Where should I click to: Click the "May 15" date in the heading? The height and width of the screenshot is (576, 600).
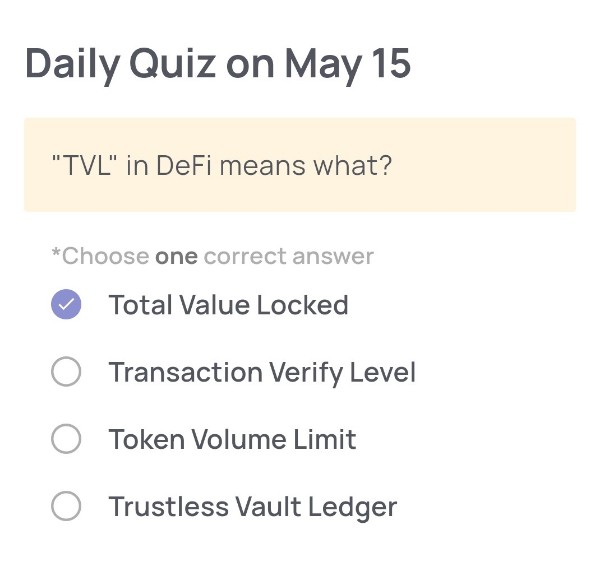(x=348, y=64)
